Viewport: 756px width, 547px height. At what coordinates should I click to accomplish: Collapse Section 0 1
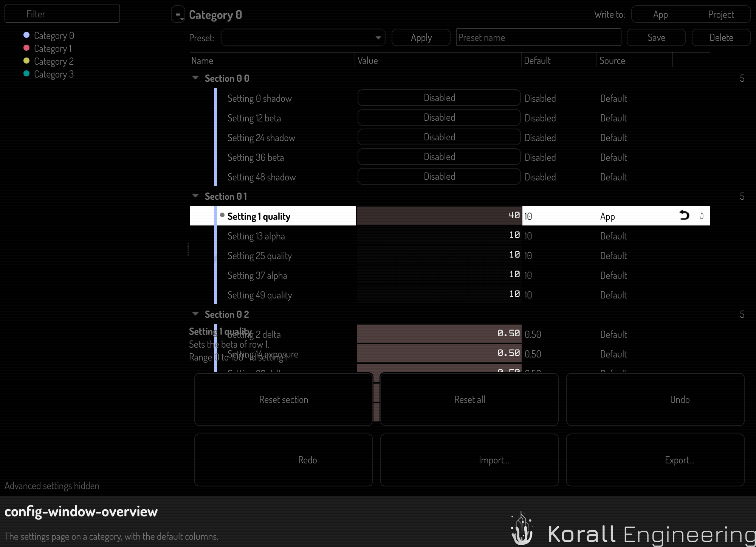pyautogui.click(x=195, y=196)
